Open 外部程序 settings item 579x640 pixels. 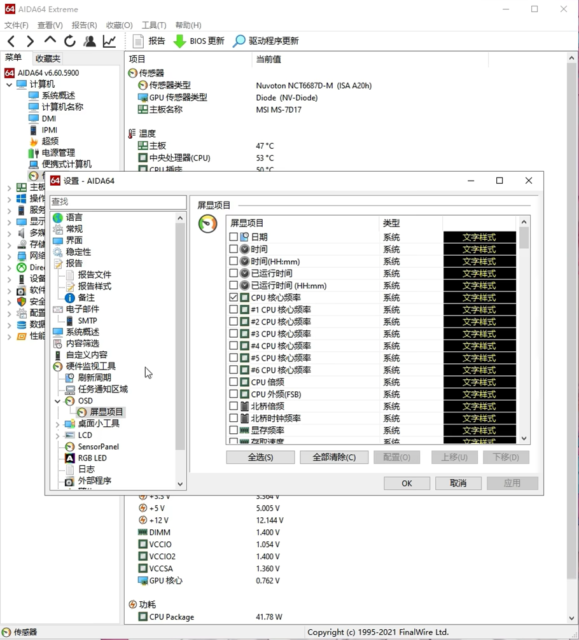(x=94, y=480)
